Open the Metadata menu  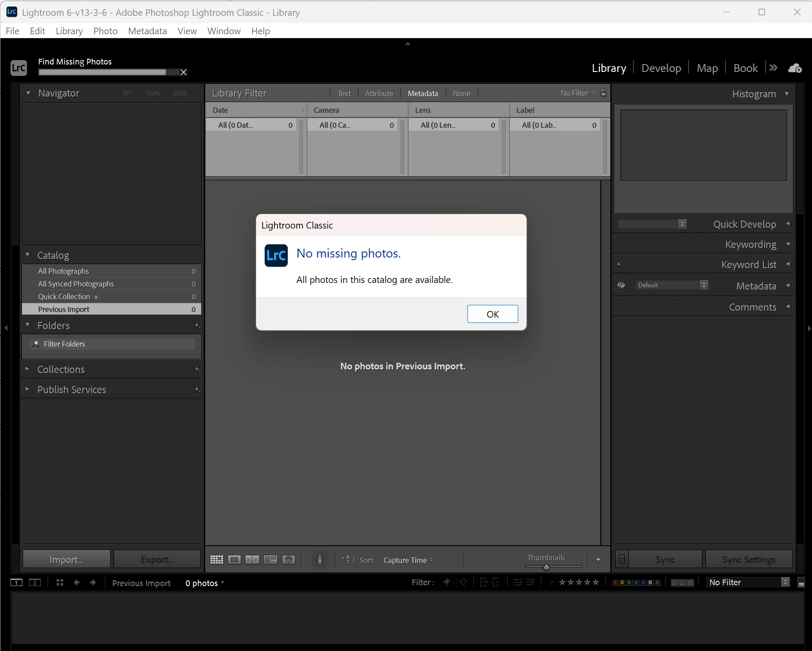click(147, 31)
